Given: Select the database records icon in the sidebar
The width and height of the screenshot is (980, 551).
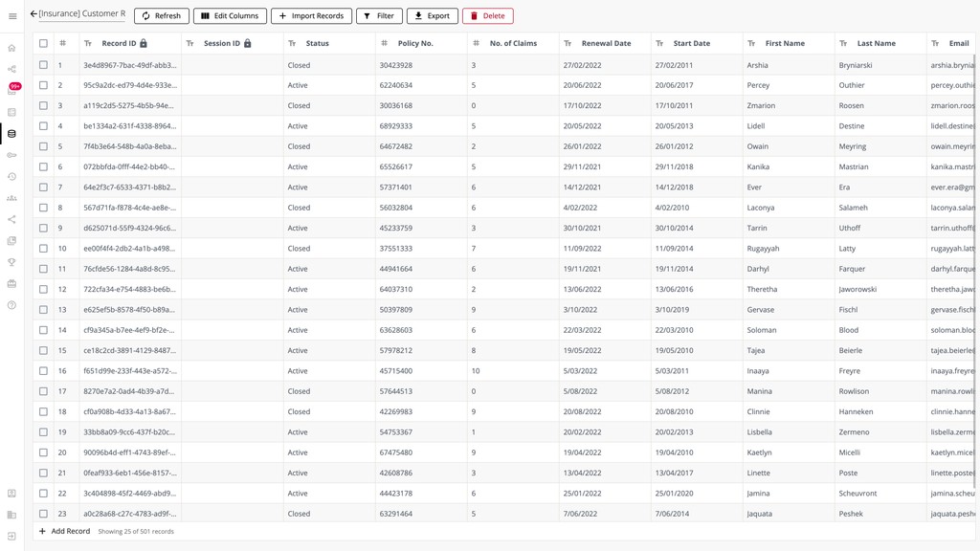Looking at the screenshot, I should (11, 132).
